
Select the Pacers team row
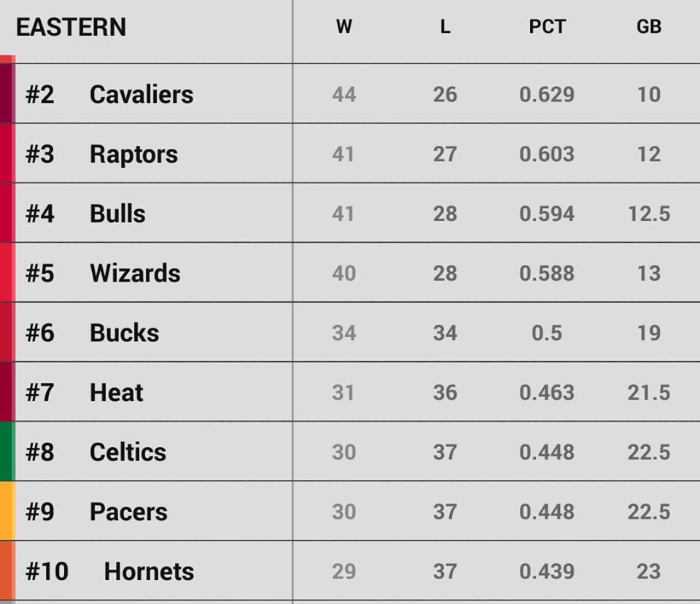coord(128,512)
